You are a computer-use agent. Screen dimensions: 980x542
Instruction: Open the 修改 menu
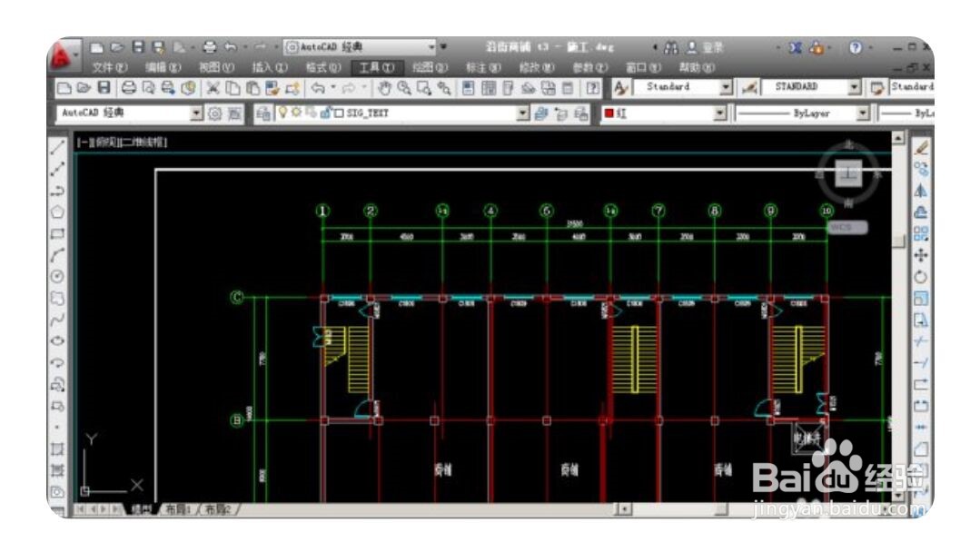click(537, 67)
